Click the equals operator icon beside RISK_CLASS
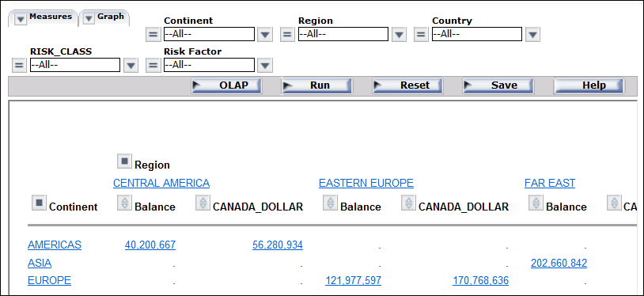Image resolution: width=644 pixels, height=296 pixels. tap(19, 66)
